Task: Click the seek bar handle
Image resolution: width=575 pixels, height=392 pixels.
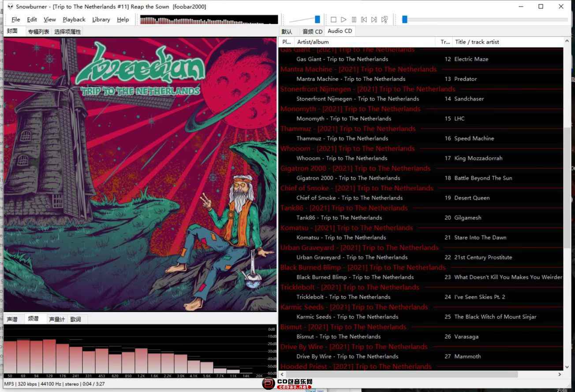Action: coord(404,19)
